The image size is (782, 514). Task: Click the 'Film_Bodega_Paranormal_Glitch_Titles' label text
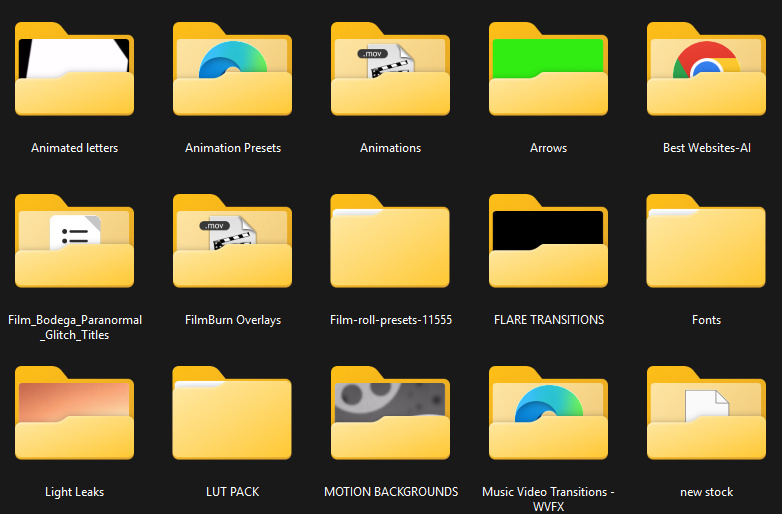75,327
